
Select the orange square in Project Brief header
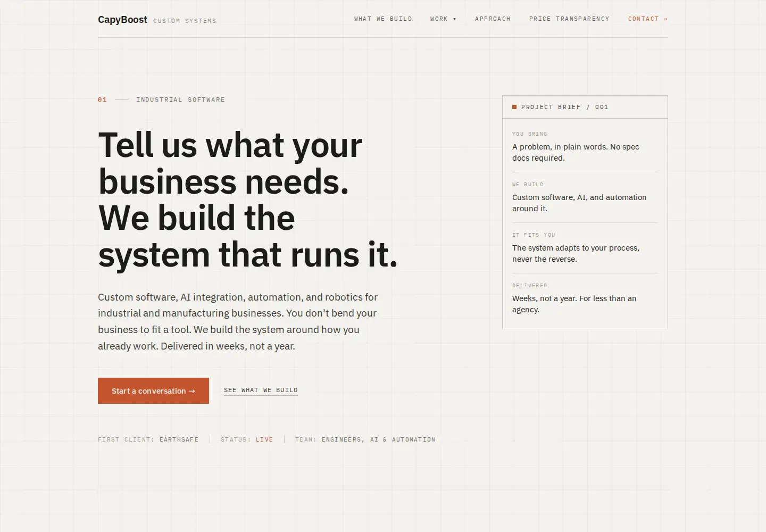(514, 107)
